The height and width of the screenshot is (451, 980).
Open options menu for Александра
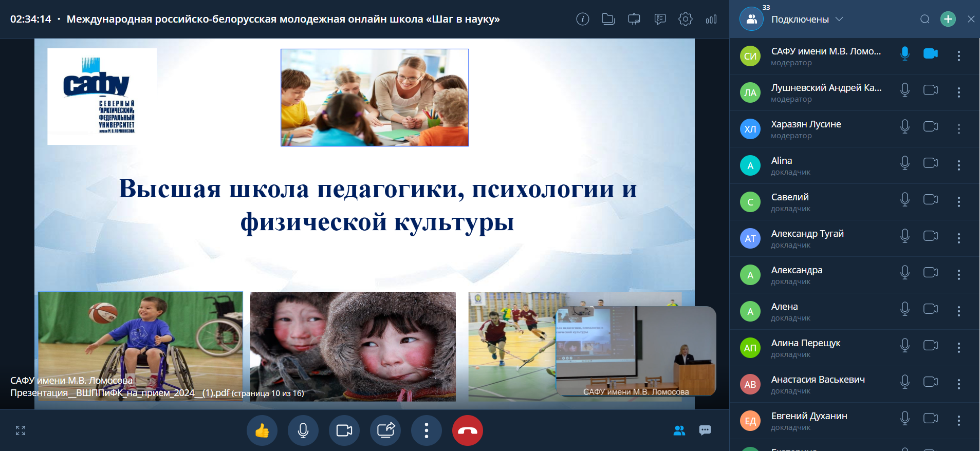click(x=959, y=275)
